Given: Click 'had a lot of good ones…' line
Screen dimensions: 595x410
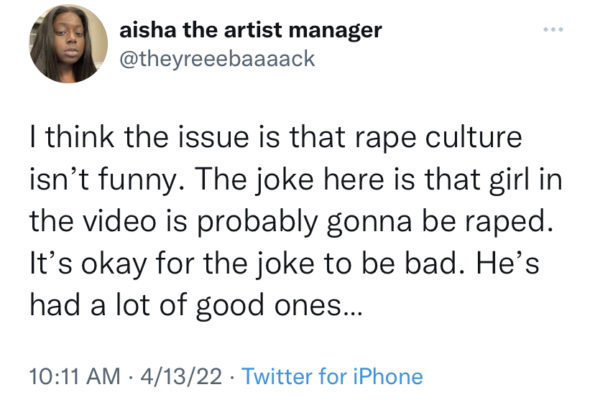Looking at the screenshot, I should point(196,306).
